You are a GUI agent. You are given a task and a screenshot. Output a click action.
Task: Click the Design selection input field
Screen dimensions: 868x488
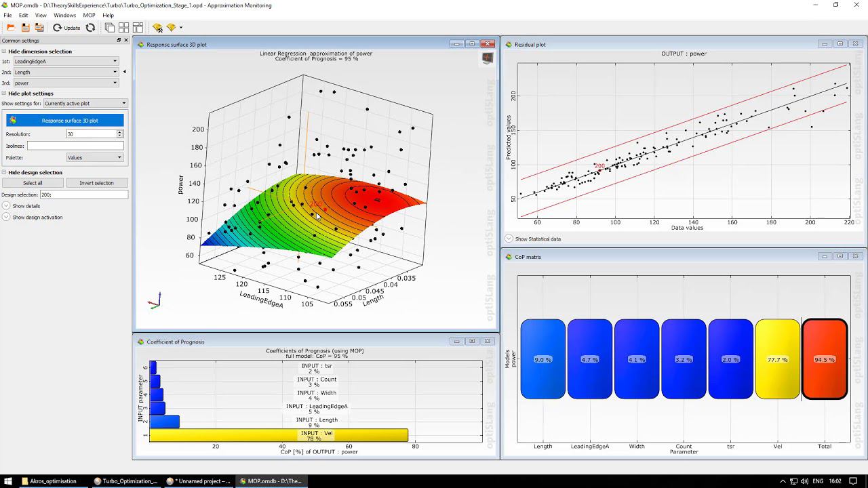click(x=83, y=195)
